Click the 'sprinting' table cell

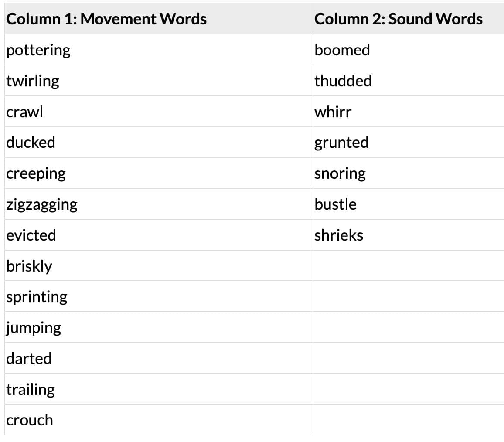pyautogui.click(x=37, y=297)
